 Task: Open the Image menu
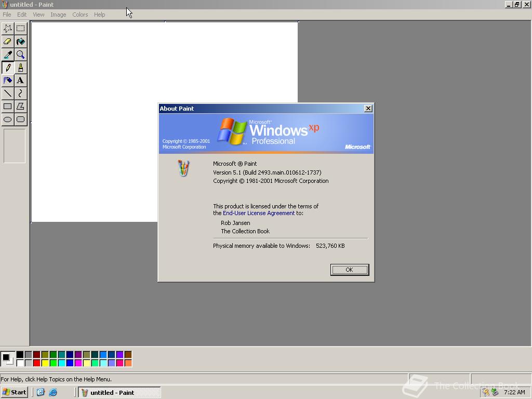[58, 15]
